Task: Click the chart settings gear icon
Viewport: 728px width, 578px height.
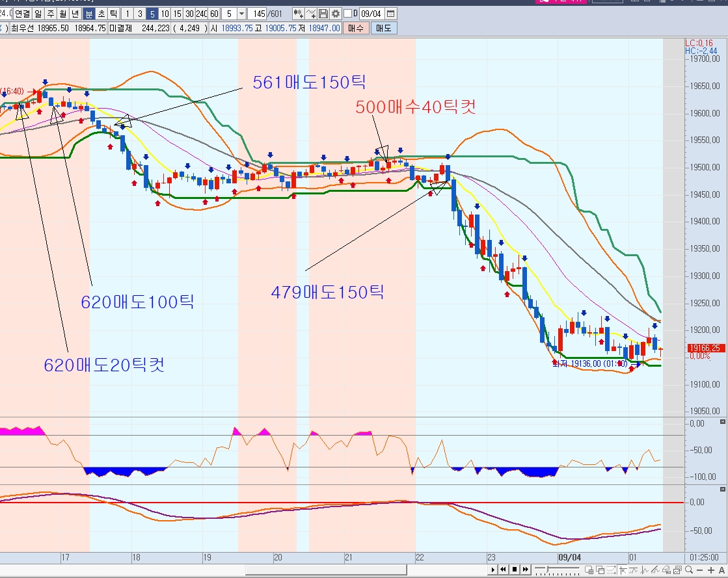Action: 335,14
